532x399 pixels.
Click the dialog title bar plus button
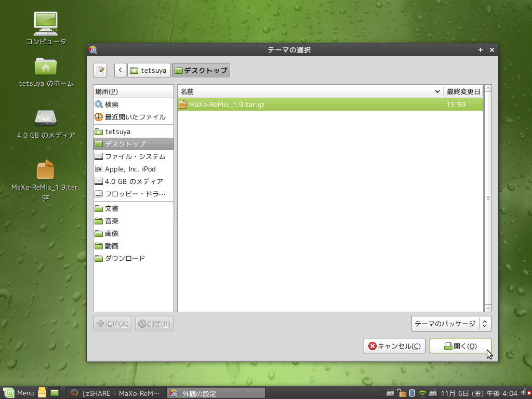(481, 50)
